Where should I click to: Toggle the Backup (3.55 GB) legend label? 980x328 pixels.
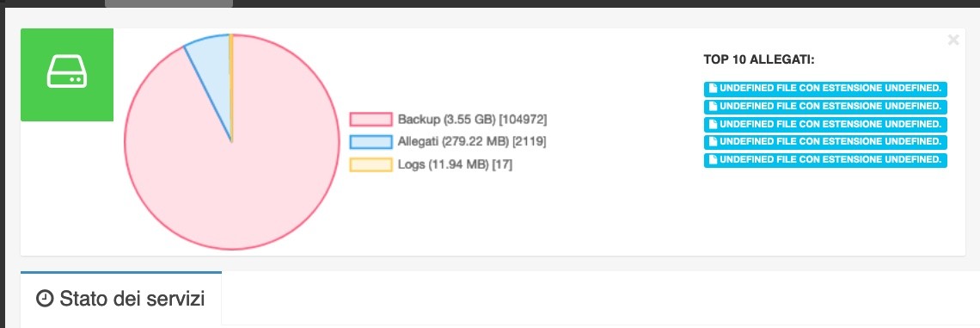point(472,119)
